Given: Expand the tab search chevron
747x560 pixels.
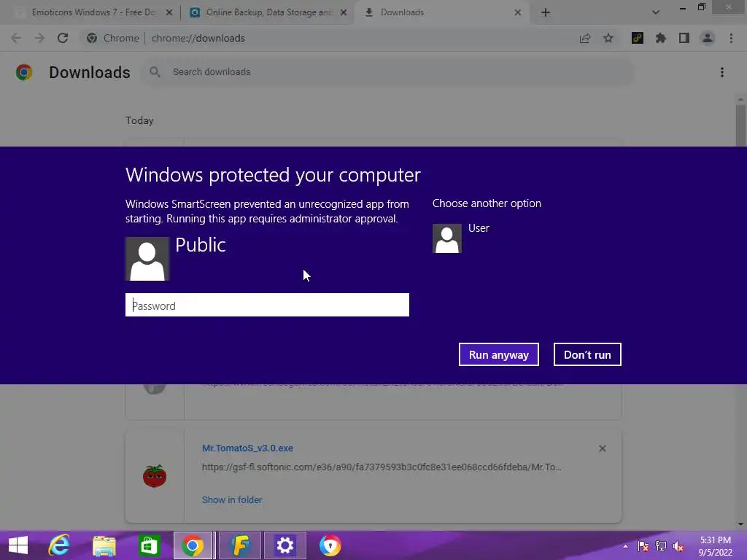Looking at the screenshot, I should [x=656, y=12].
